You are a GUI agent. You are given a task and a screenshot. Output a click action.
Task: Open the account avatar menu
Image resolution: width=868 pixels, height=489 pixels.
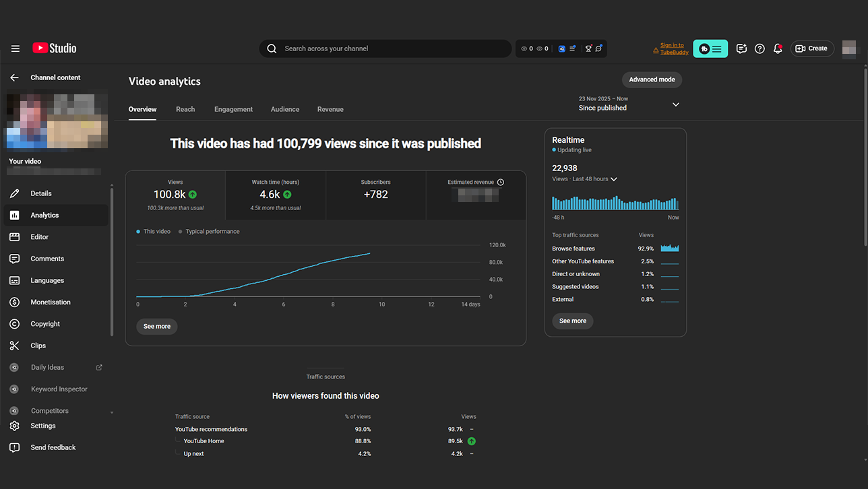(850, 48)
